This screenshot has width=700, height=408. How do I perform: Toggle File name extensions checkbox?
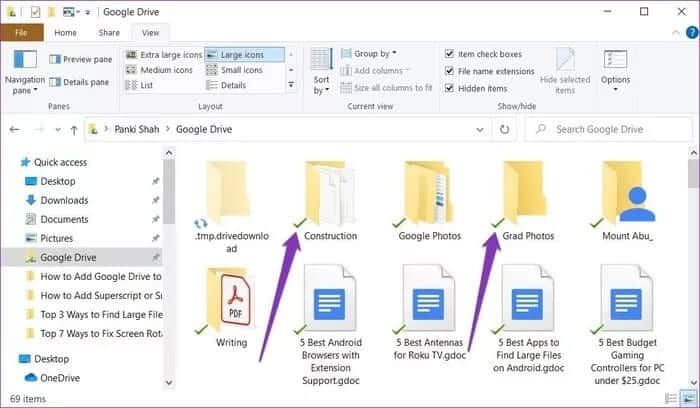450,71
